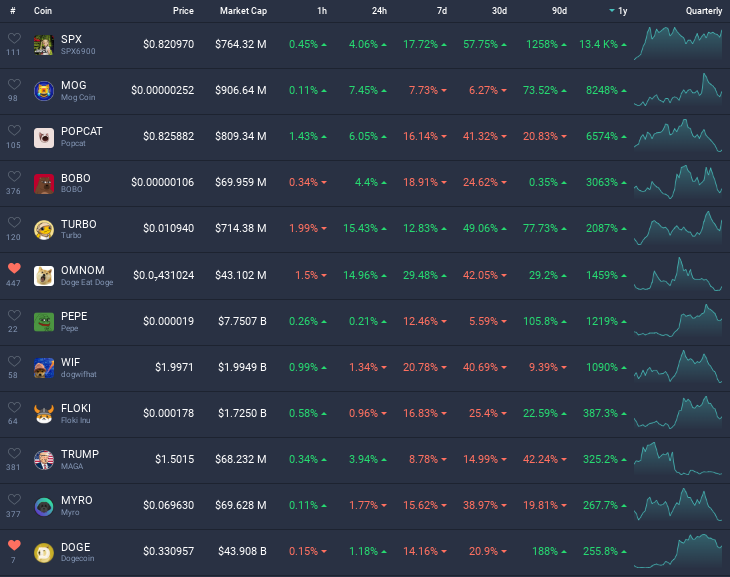Image resolution: width=730 pixels, height=577 pixels.
Task: Open TRUMP quarterly sparkline chart
Action: [678, 458]
